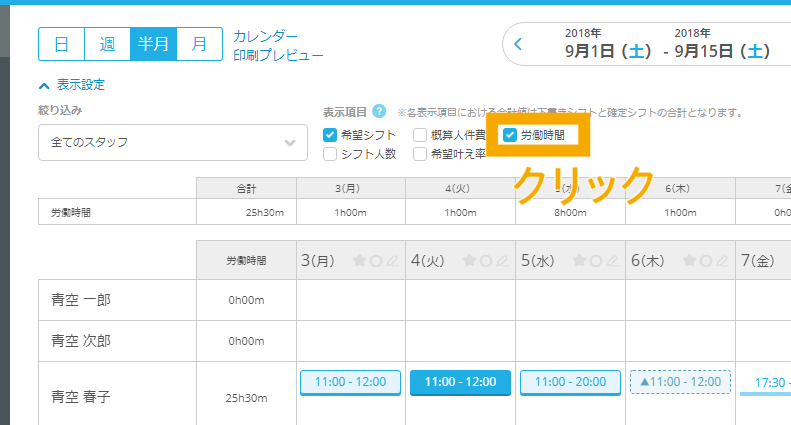791x425 pixels.
Task: Click the star icon for 6(木)
Action: click(689, 260)
